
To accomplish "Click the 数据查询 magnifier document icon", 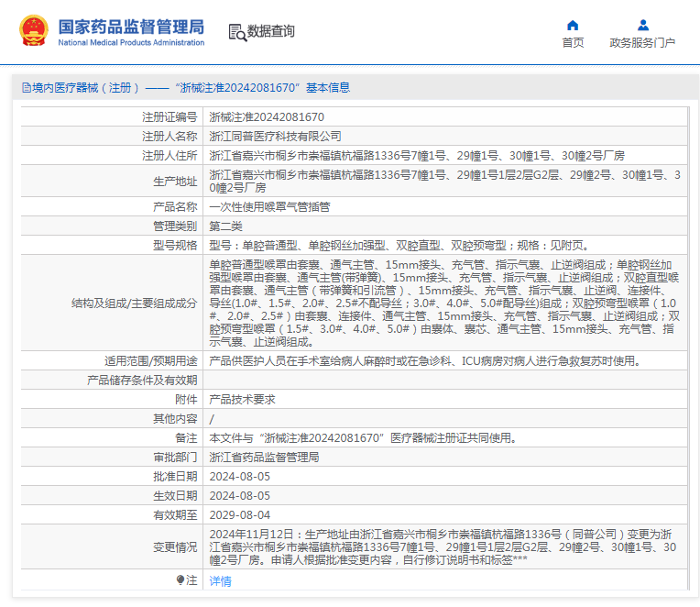I will coord(236,32).
